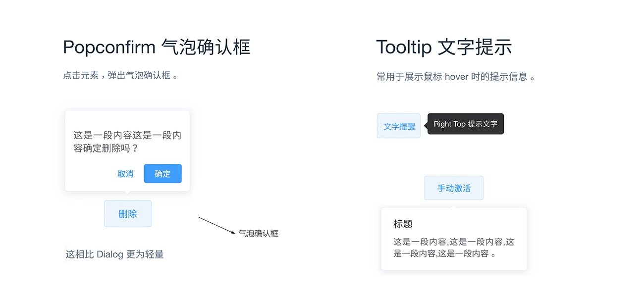
Task: Click the popover's upward pointer below 手动激活
Action: coord(454,205)
